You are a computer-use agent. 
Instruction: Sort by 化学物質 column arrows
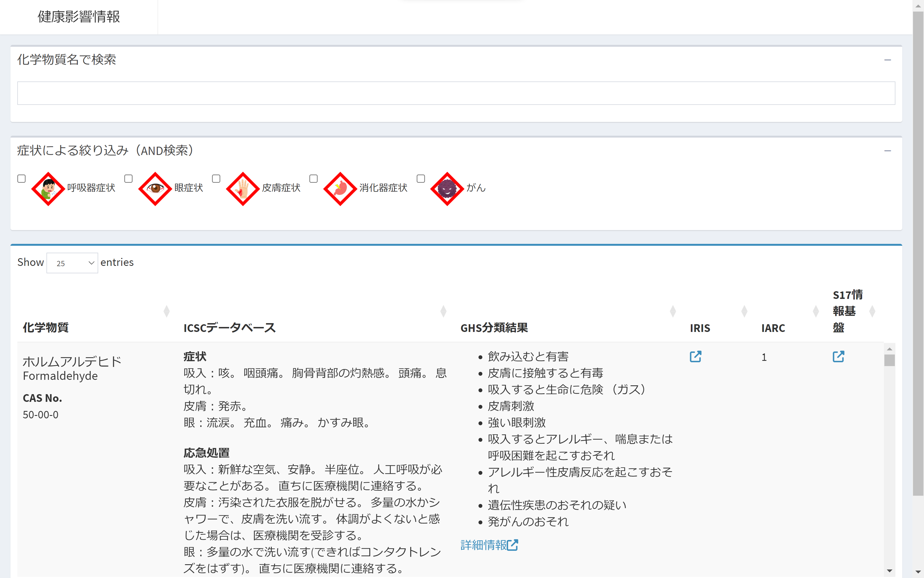(x=166, y=311)
